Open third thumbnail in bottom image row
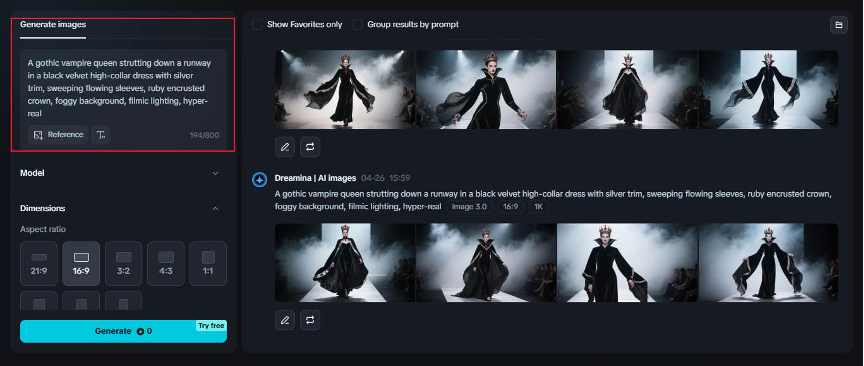Viewport: 864px width, 366px height. tap(627, 262)
